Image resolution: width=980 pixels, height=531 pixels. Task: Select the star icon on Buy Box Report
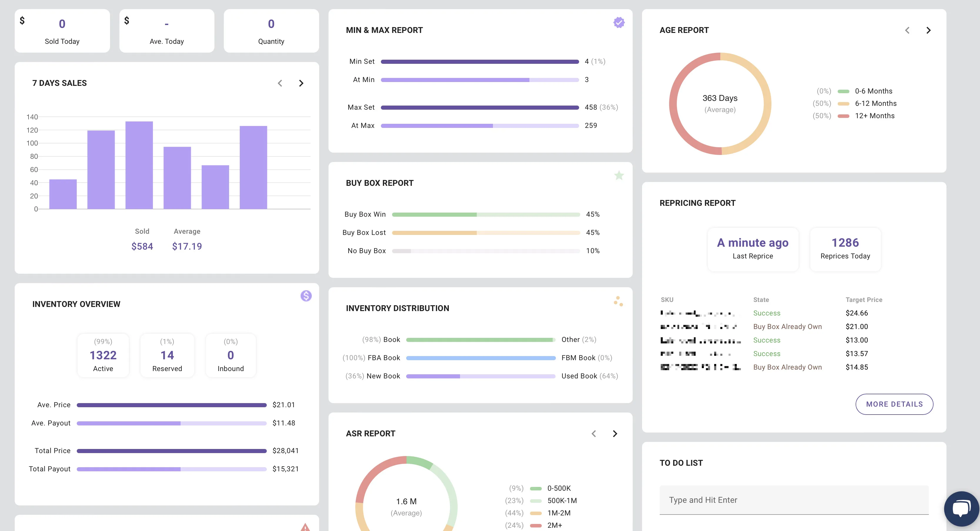[619, 175]
